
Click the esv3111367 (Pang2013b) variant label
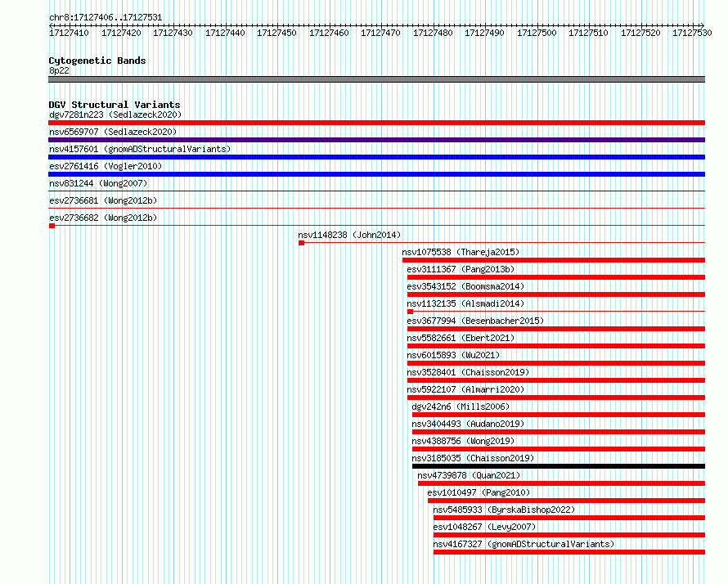click(x=461, y=269)
